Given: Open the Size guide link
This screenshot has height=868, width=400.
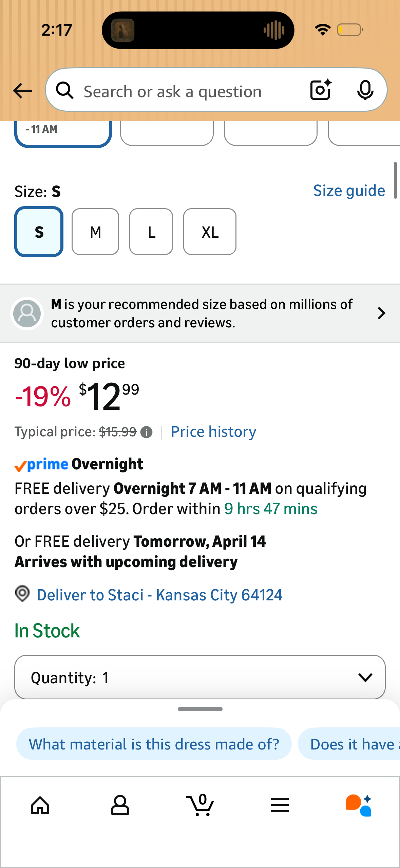Looking at the screenshot, I should pos(349,191).
